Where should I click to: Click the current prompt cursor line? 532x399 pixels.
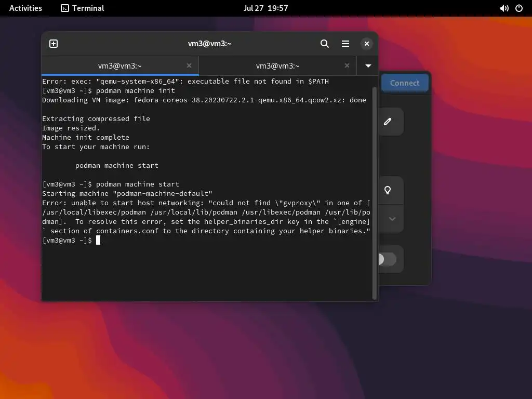[71, 240]
